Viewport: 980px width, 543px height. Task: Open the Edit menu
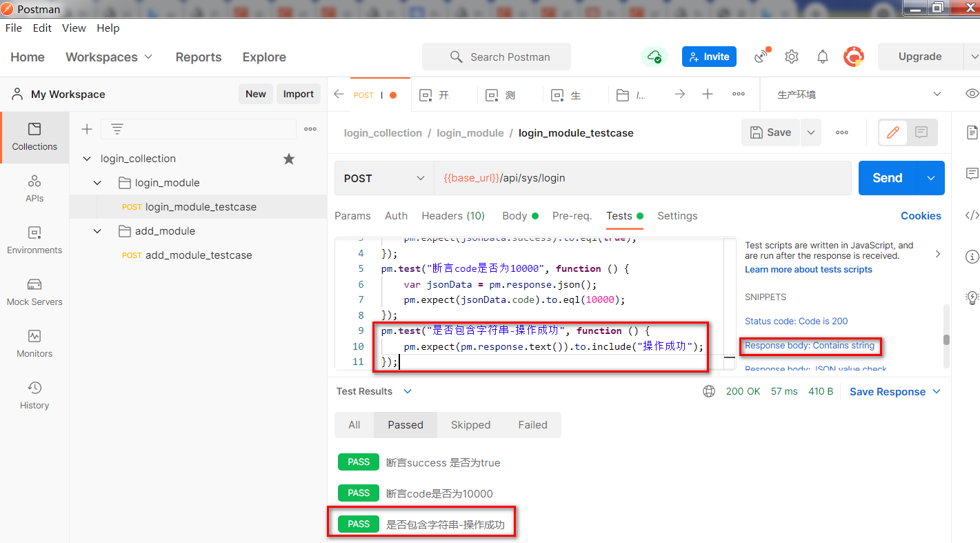pyautogui.click(x=42, y=28)
